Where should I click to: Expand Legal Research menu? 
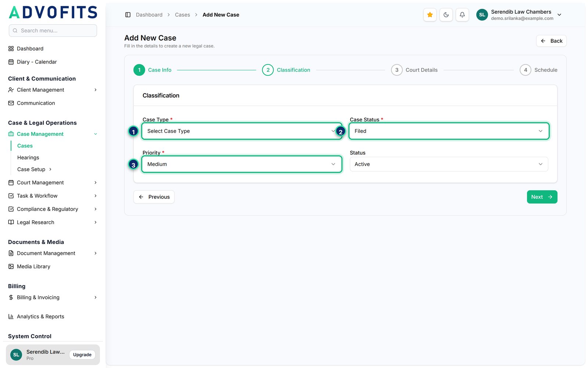click(53, 222)
